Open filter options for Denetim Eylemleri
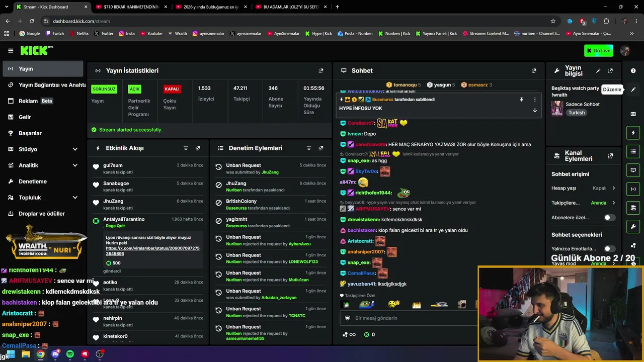 [309, 148]
